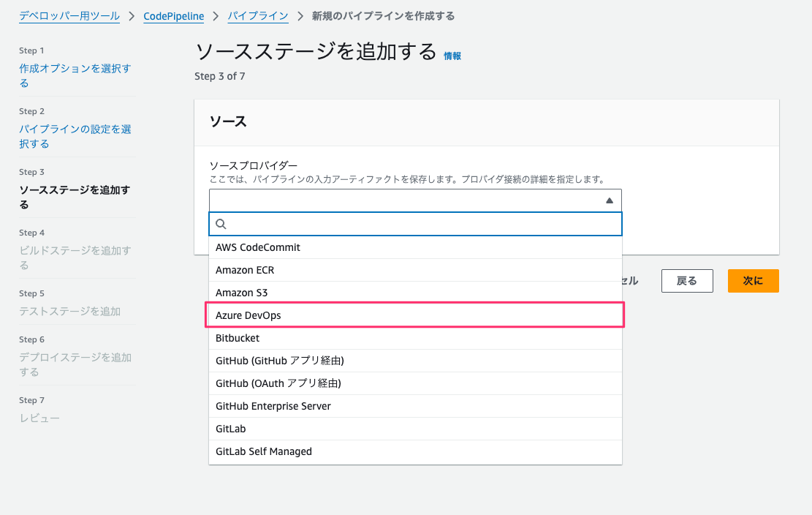
Task: Select Azure DevOps option
Action: click(x=415, y=315)
